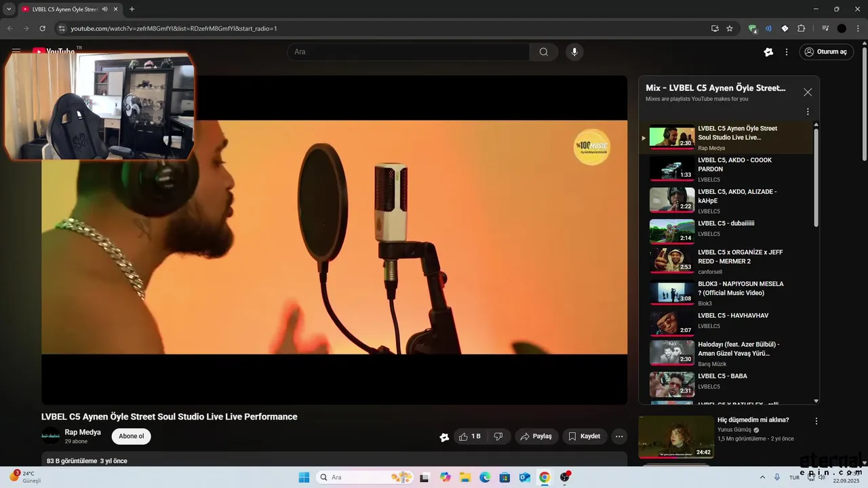Screen dimensions: 868x488
Task: Open the Yunus Gümüş channel name
Action: pos(734,430)
